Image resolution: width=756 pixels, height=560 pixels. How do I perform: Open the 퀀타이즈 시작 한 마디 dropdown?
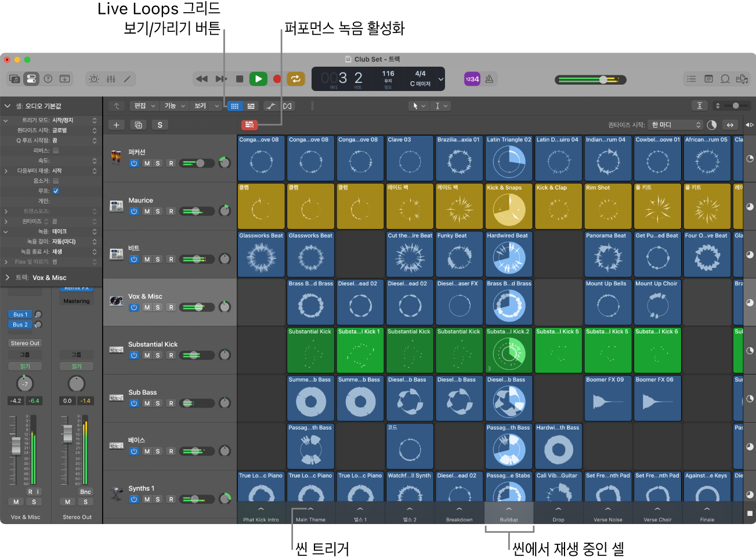point(675,125)
